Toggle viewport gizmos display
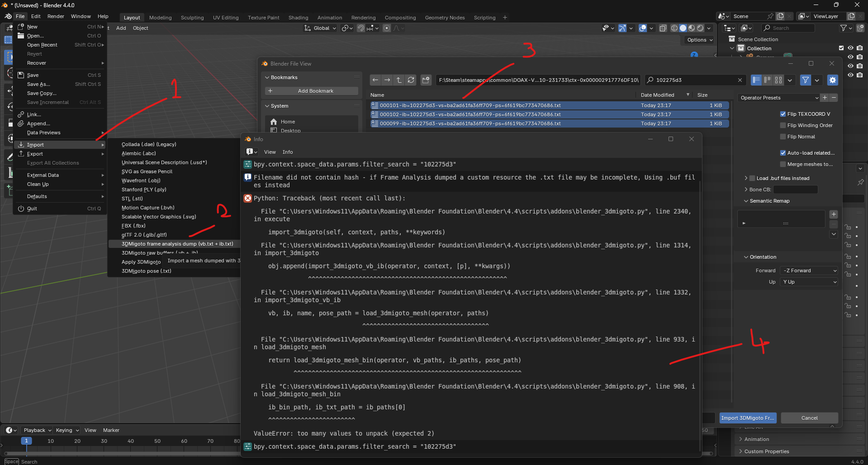Screen dimensions: 868x465 (622, 28)
